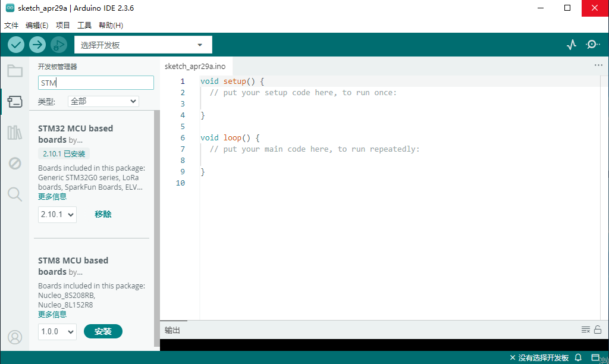Viewport: 609px width, 364px height.
Task: Install the STM8 MCU based boards
Action: pyautogui.click(x=103, y=331)
